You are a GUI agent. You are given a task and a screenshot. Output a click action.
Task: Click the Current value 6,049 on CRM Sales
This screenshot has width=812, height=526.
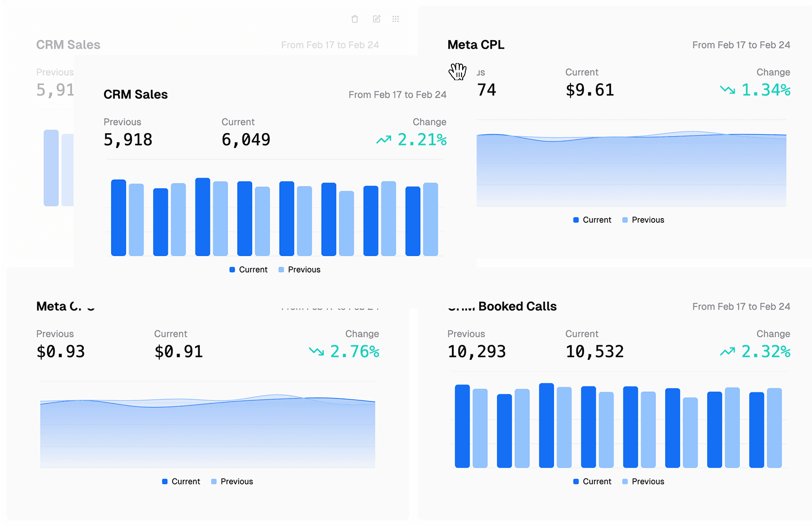pos(246,139)
